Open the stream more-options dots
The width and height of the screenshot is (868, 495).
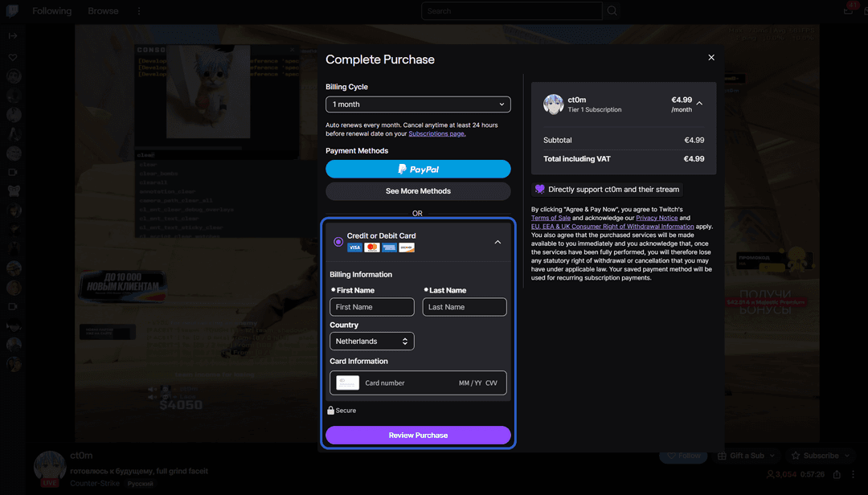(x=853, y=475)
